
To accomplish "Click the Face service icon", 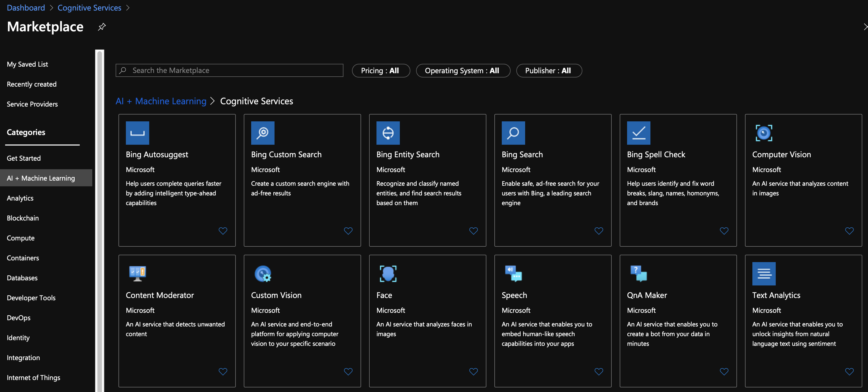I will click(x=388, y=274).
